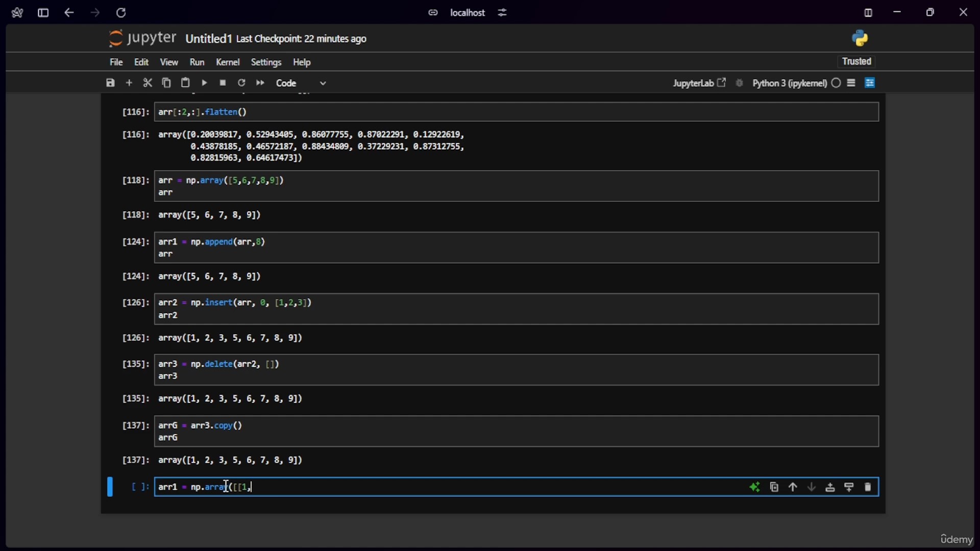980x551 pixels.
Task: Click output array([5, 6, 7, 8, 9]) of cell 118
Action: pyautogui.click(x=210, y=215)
